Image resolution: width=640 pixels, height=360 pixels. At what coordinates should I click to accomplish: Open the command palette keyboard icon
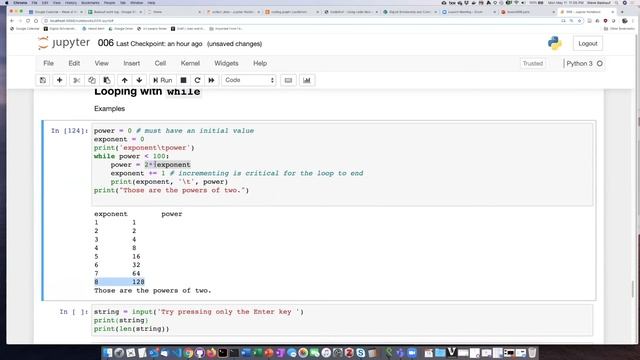[288, 80]
